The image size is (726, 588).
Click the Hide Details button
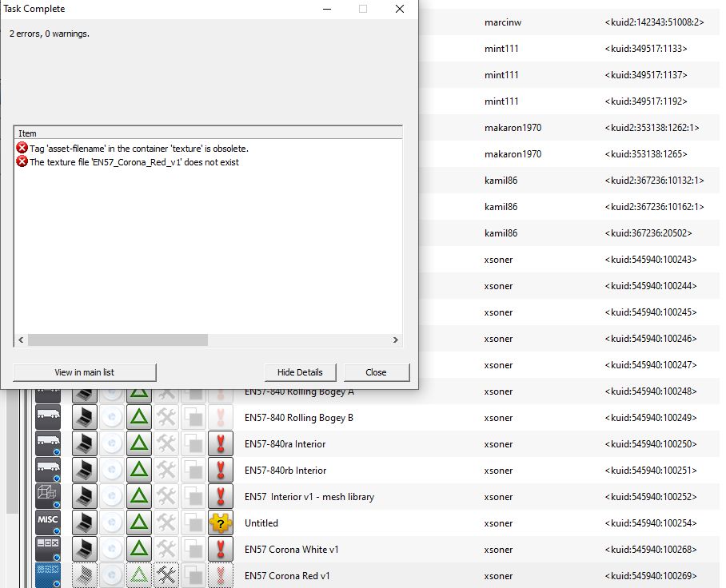point(300,372)
